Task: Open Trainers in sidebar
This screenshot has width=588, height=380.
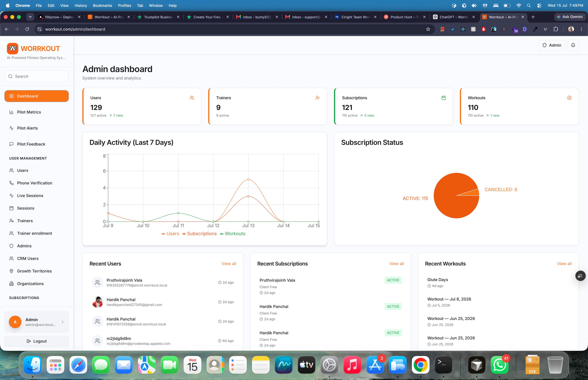Action: pos(36,221)
